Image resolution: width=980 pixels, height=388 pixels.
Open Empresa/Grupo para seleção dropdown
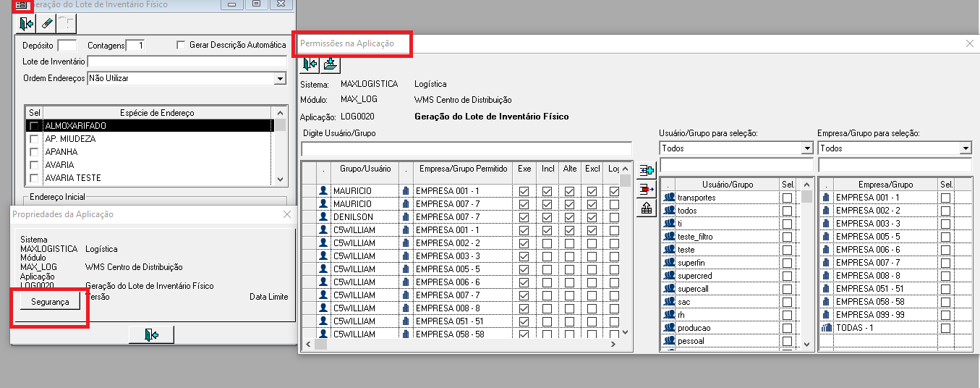click(966, 148)
